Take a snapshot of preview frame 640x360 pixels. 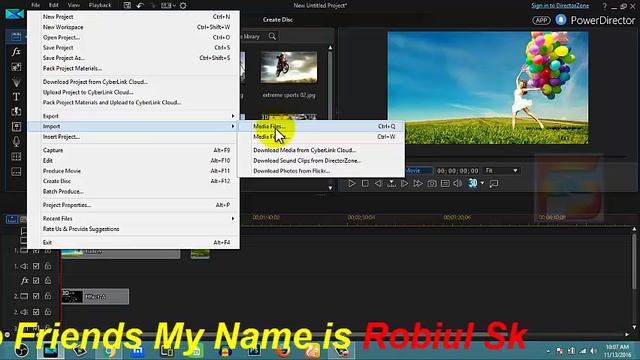pos(431,184)
